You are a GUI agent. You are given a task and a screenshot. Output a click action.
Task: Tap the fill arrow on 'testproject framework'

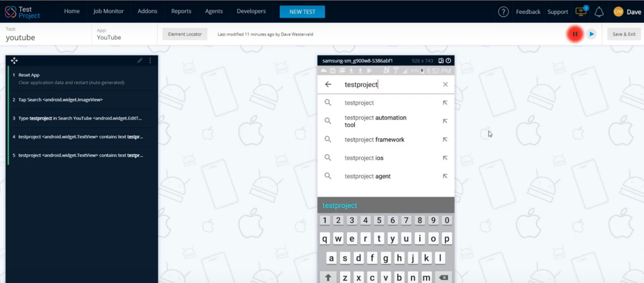tap(445, 139)
